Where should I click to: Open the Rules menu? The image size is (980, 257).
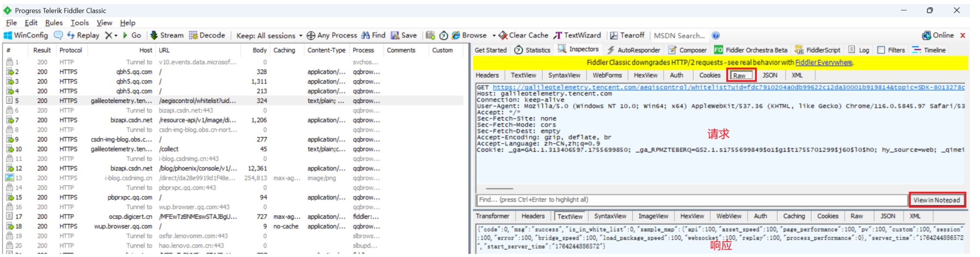pos(54,23)
